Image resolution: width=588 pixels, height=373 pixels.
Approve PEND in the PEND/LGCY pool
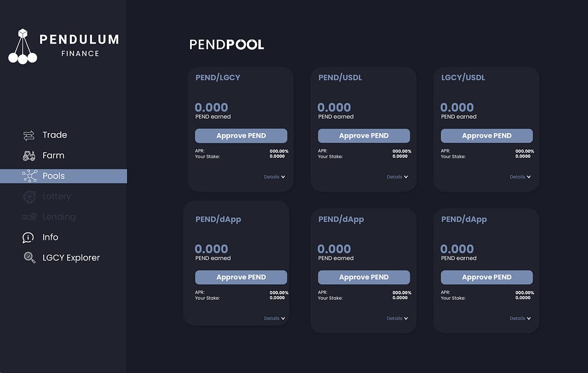[x=241, y=135]
